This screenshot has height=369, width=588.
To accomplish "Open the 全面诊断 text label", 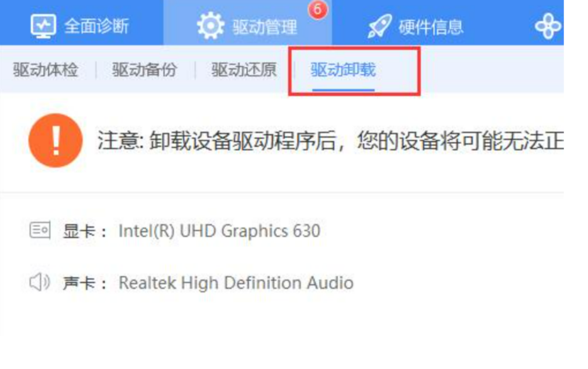I will [x=96, y=26].
